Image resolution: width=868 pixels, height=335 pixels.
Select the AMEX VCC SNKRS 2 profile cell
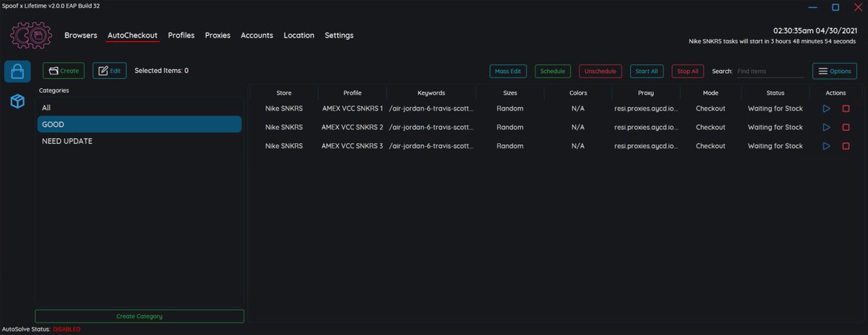(x=352, y=127)
